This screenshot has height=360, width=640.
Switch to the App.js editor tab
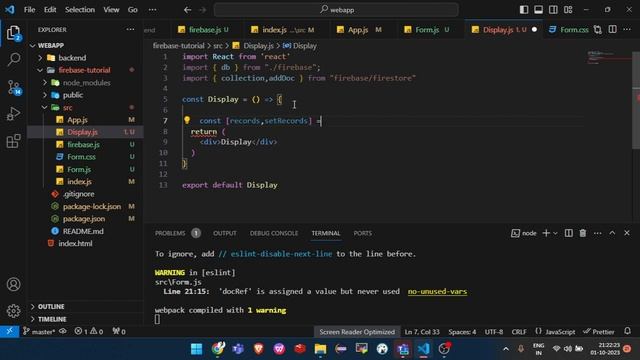(x=358, y=29)
